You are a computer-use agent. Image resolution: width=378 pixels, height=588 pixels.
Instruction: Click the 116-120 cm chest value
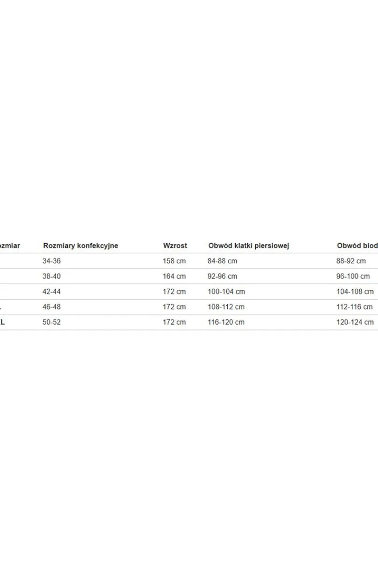[226, 322]
